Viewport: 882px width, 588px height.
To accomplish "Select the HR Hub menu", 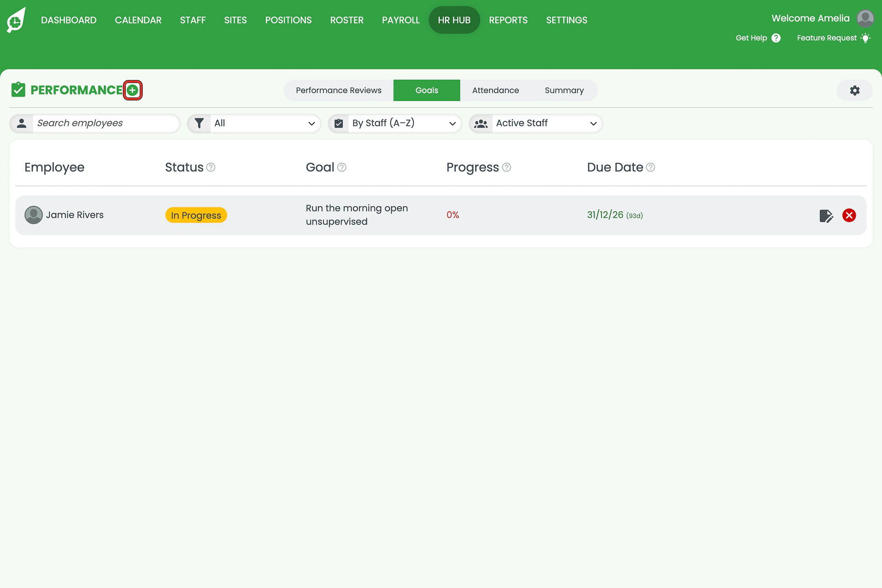I will tap(454, 20).
